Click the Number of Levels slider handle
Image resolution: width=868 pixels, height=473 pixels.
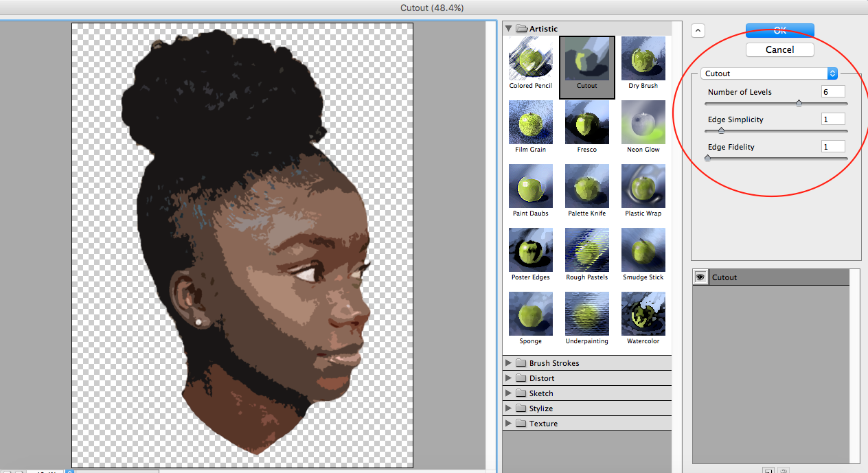[799, 103]
